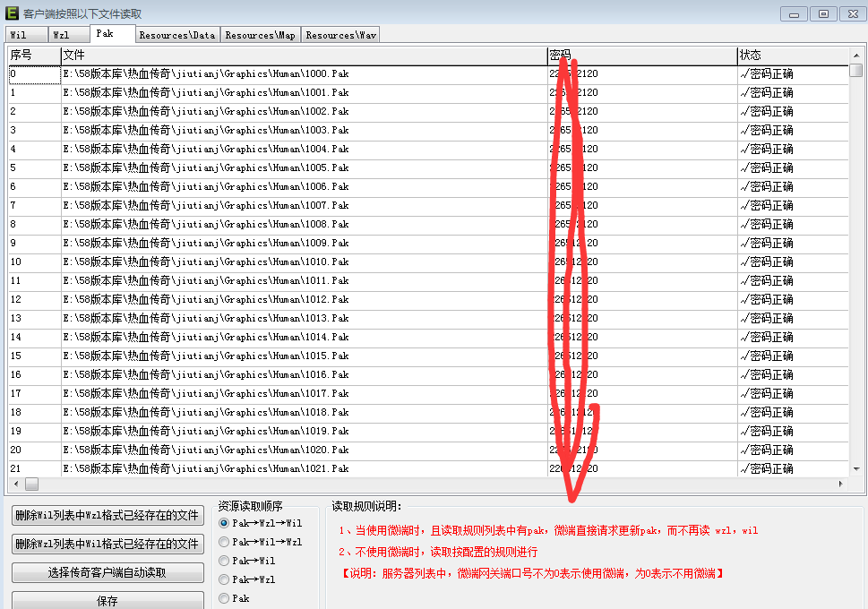Click the horizontal scrollbar left arrow
Screen dimensions: 868x609
click(15, 484)
